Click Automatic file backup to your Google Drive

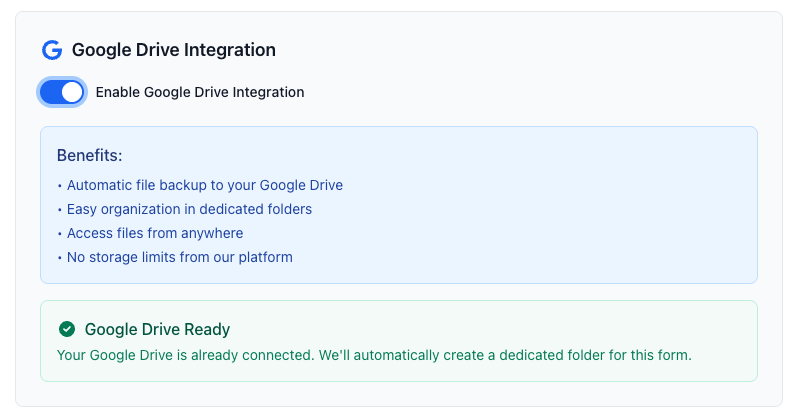click(205, 185)
